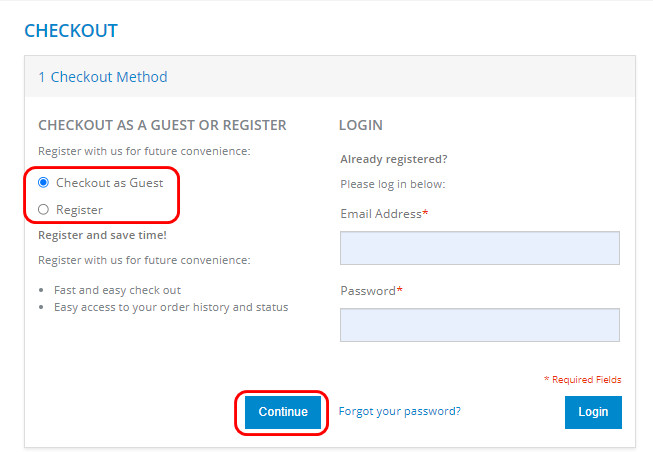Click the Fast and easy check out bullet
This screenshot has width=653, height=452.
click(118, 291)
